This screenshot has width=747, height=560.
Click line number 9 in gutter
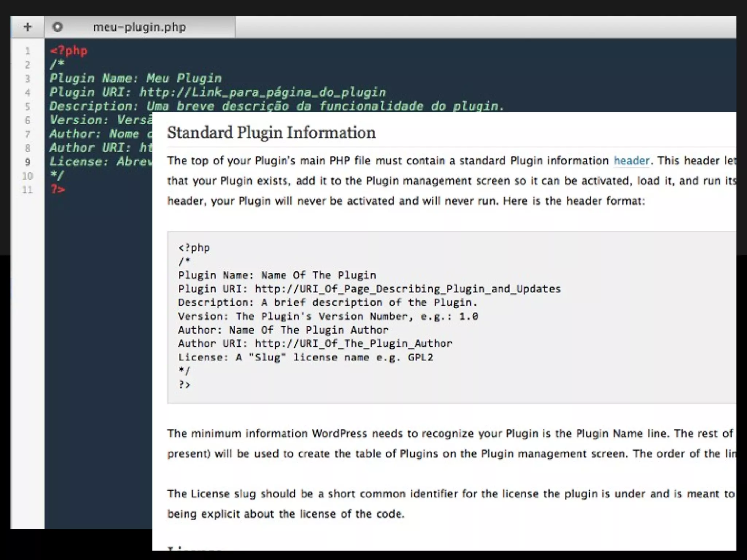click(x=27, y=162)
